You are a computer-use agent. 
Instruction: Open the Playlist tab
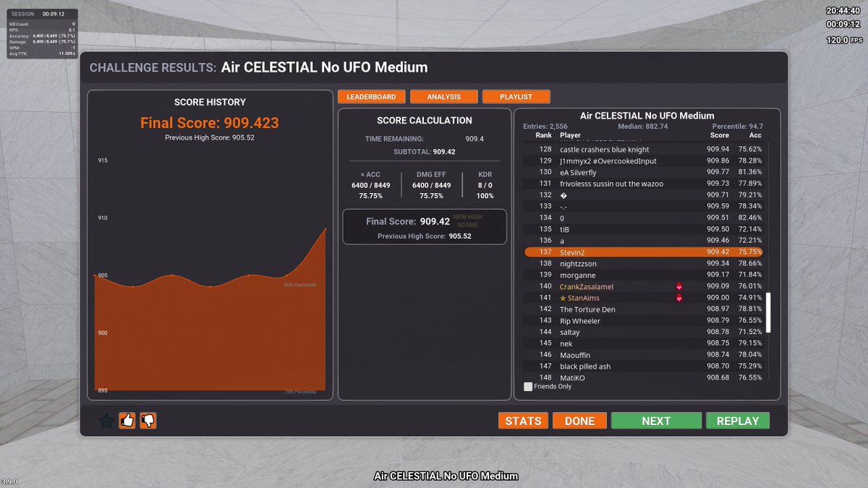pyautogui.click(x=516, y=97)
